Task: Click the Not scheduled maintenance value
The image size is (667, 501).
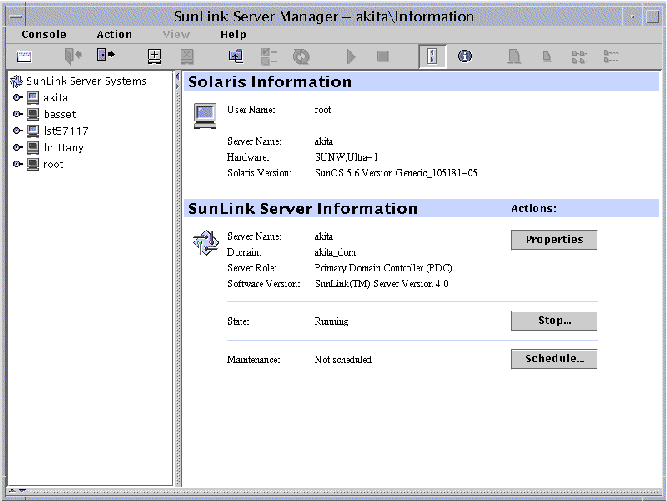Action: pyautogui.click(x=343, y=359)
